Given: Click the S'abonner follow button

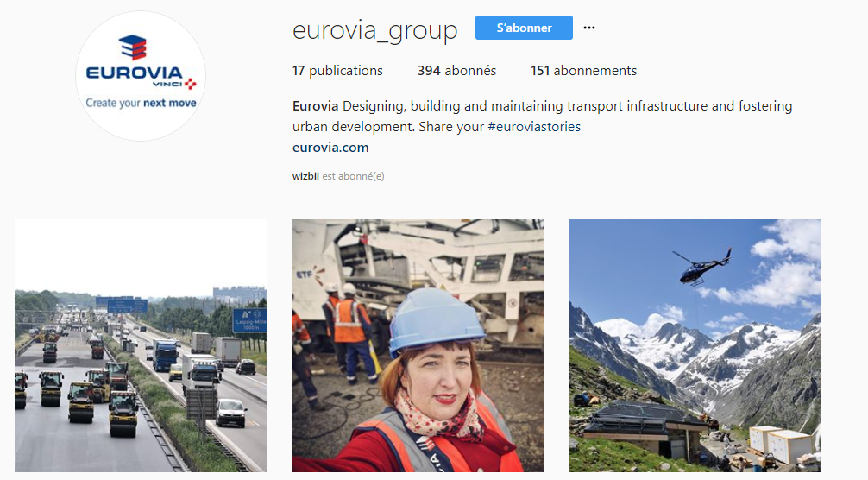Looking at the screenshot, I should [x=524, y=28].
